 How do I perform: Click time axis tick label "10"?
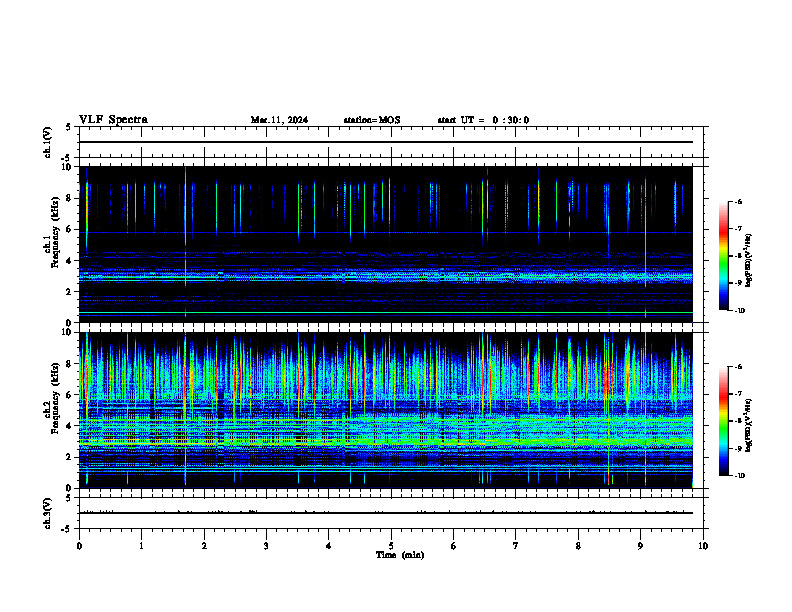(x=703, y=546)
